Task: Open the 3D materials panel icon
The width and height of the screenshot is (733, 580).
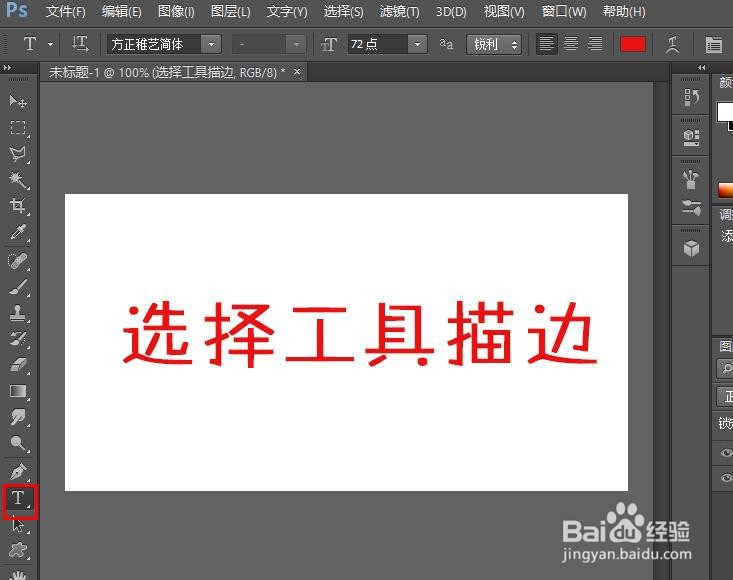Action: [x=691, y=137]
